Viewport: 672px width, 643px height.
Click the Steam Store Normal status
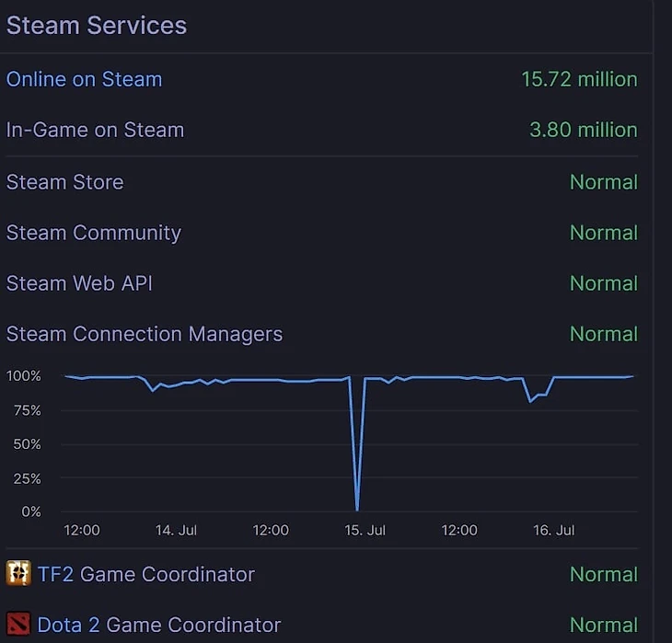click(x=603, y=182)
